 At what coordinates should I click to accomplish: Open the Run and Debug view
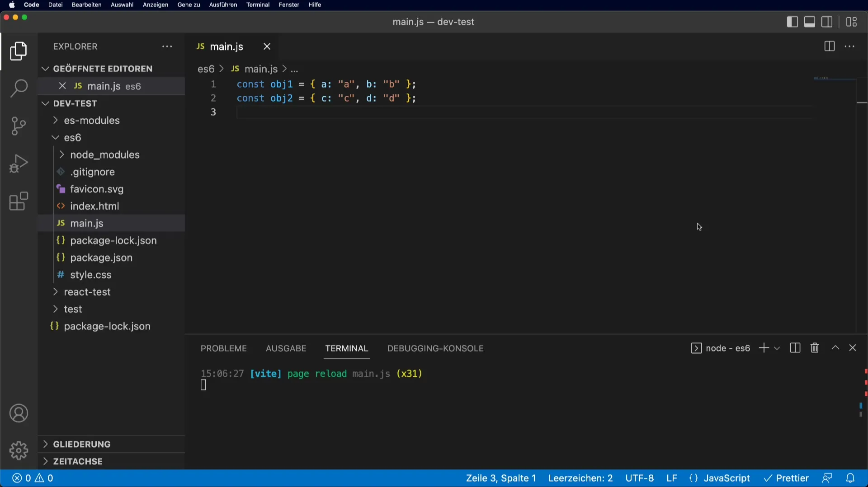(19, 164)
